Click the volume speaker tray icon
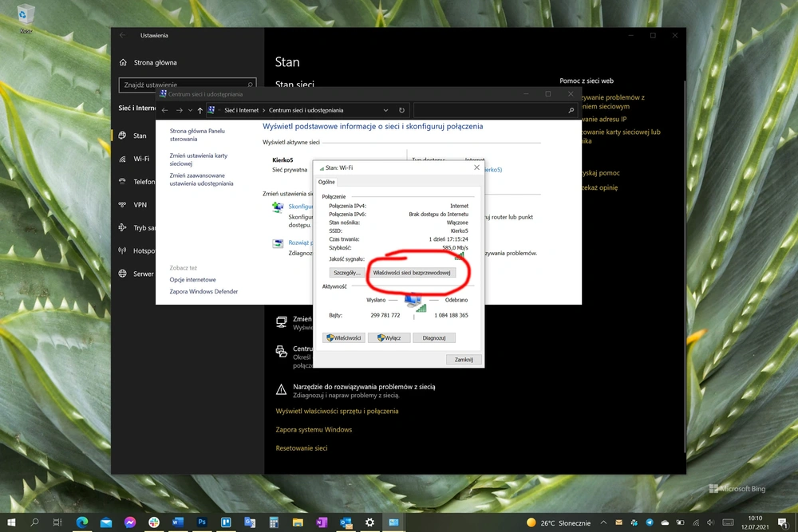The height and width of the screenshot is (532, 798). pos(711,522)
